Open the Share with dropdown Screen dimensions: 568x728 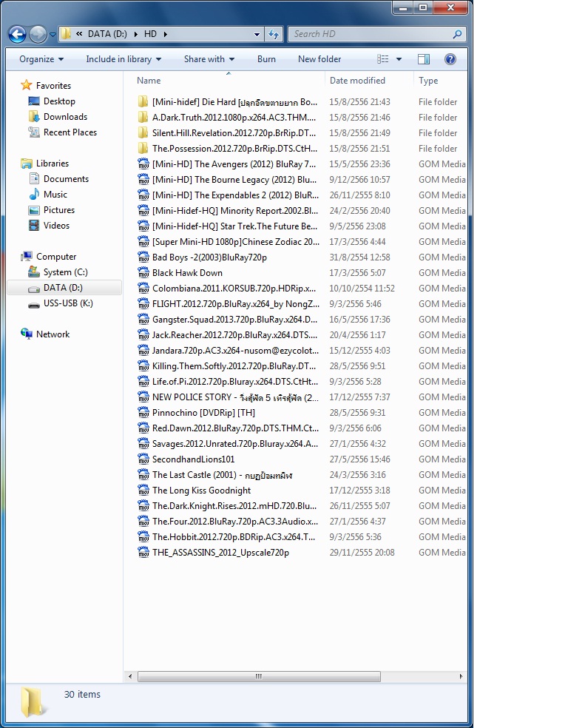209,59
